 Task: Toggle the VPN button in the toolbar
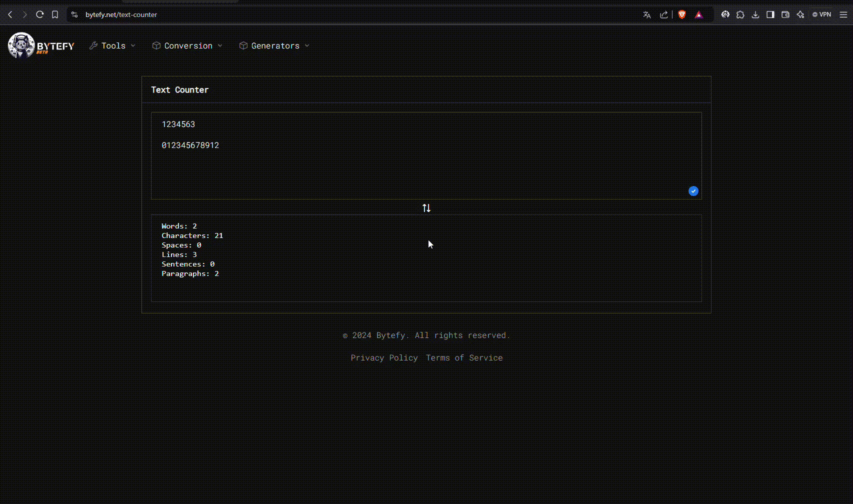tap(821, 14)
